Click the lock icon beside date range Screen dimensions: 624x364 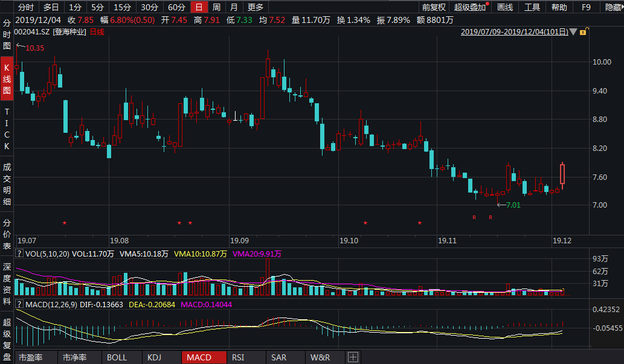tap(584, 32)
